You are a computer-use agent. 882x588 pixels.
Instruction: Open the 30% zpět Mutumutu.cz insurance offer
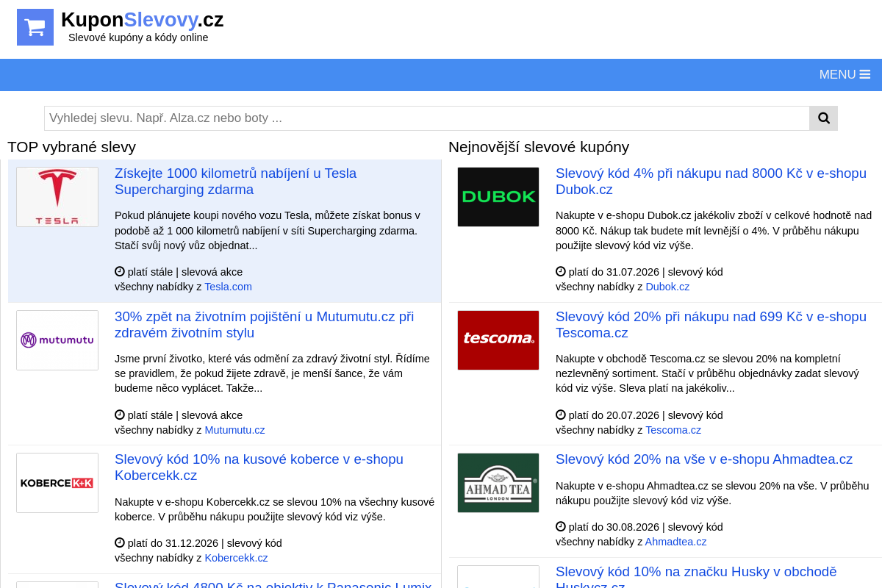(x=265, y=325)
